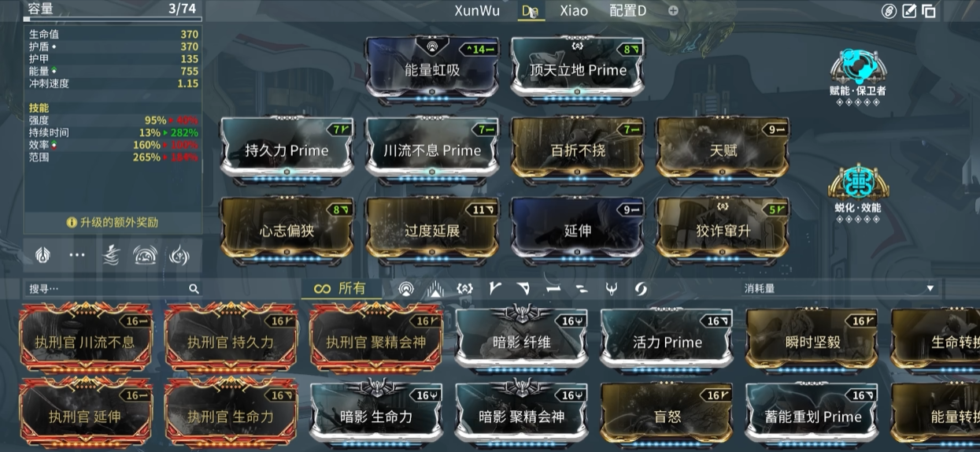This screenshot has width=980, height=452.
Task: Open the 消耗量 sort dropdown
Action: [839, 289]
